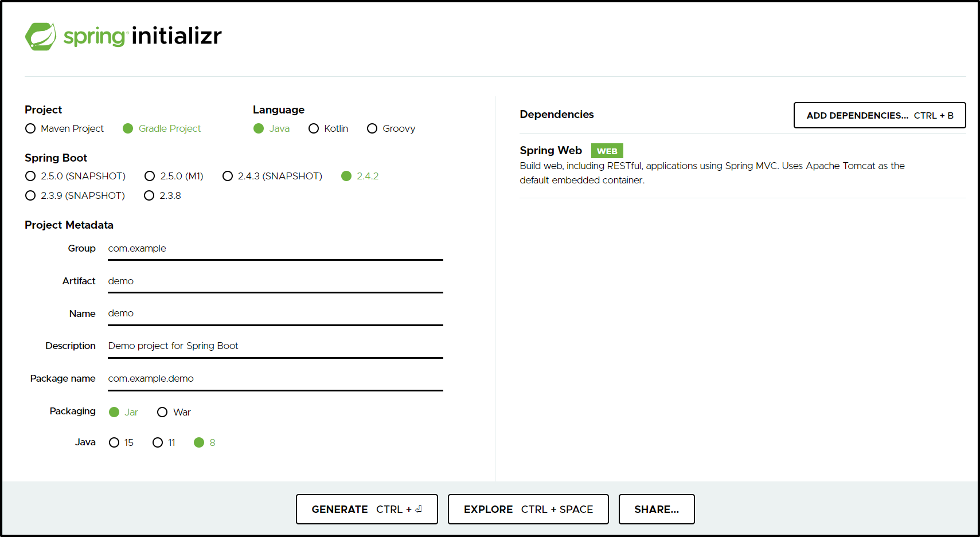Click the spring initializr title text
The height and width of the screenshot is (537, 980).
click(x=142, y=36)
